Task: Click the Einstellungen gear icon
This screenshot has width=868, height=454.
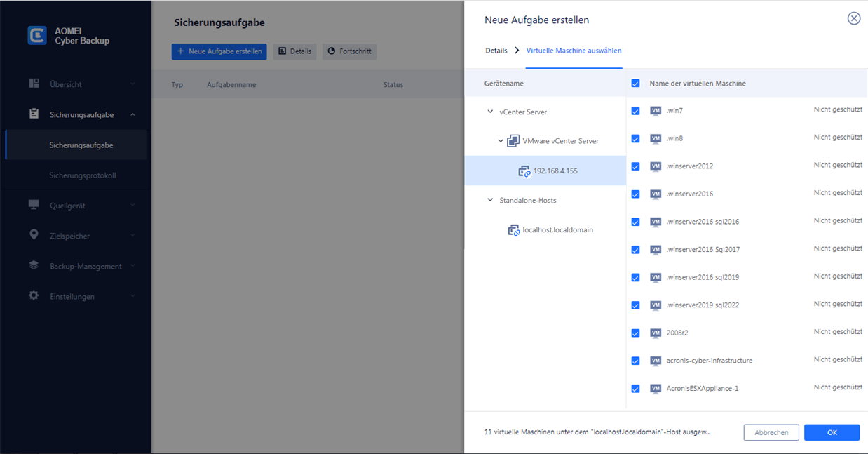Action: click(x=34, y=295)
